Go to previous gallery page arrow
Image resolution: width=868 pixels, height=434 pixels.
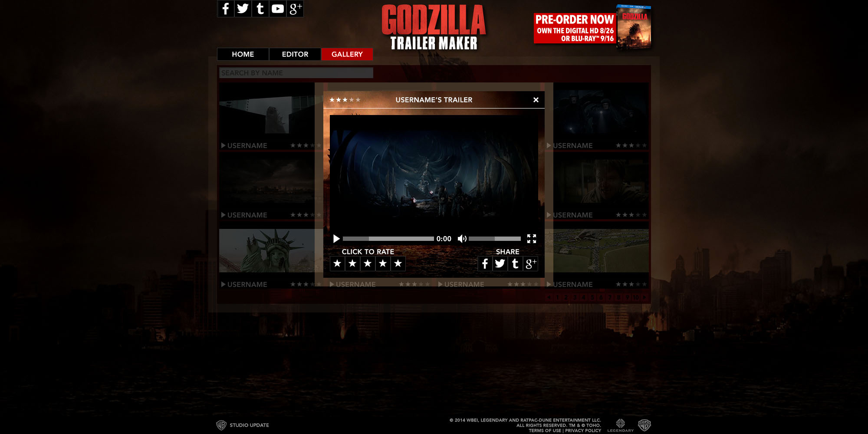click(549, 297)
